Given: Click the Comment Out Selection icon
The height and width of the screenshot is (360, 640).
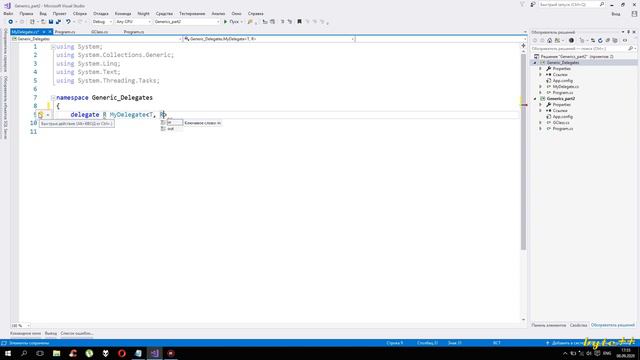Looking at the screenshot, I should [282, 22].
